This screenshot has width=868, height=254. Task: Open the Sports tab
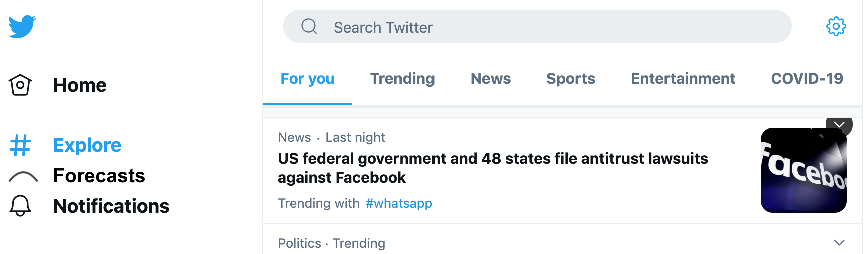coord(571,79)
